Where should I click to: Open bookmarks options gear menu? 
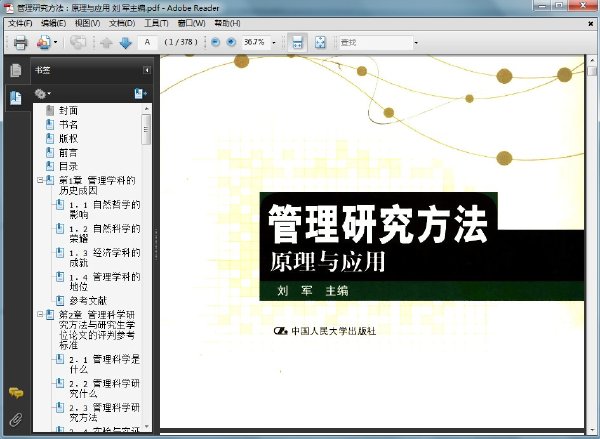click(x=42, y=93)
